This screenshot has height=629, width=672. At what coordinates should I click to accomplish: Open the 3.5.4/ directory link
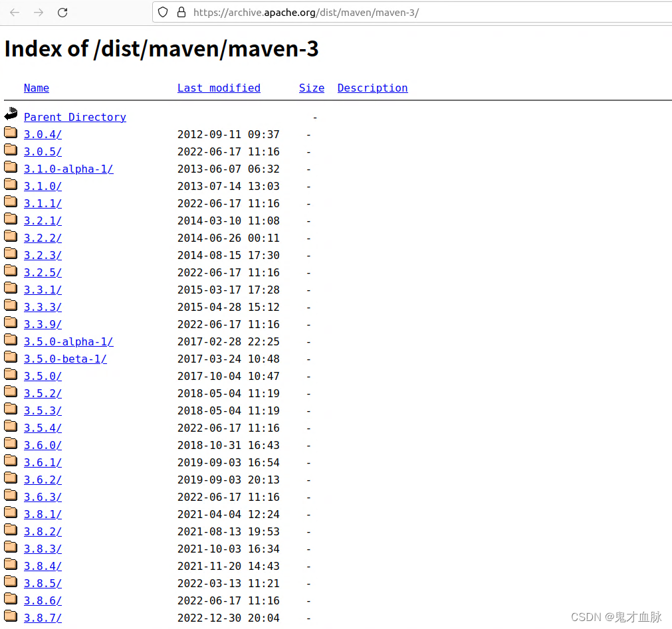(43, 428)
